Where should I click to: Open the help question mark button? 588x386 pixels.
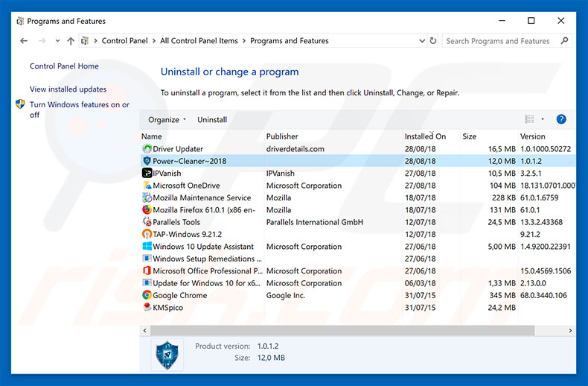pos(561,119)
